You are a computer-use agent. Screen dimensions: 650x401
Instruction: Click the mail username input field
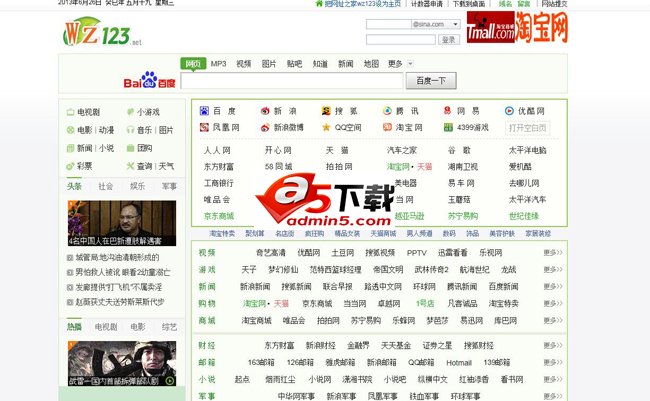point(388,24)
